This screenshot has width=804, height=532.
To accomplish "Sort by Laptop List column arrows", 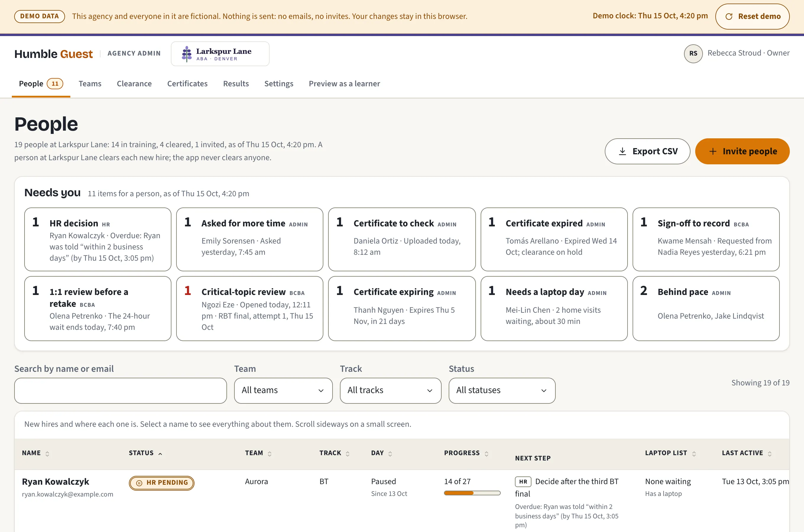I will pos(694,454).
